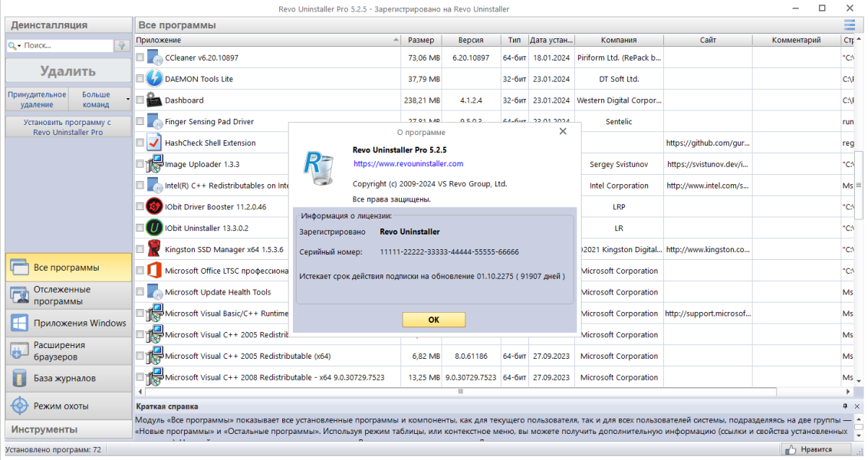Tick the Microsoft Update Health Tools checkbox
Image resolution: width=868 pixels, height=460 pixels.
[x=140, y=292]
